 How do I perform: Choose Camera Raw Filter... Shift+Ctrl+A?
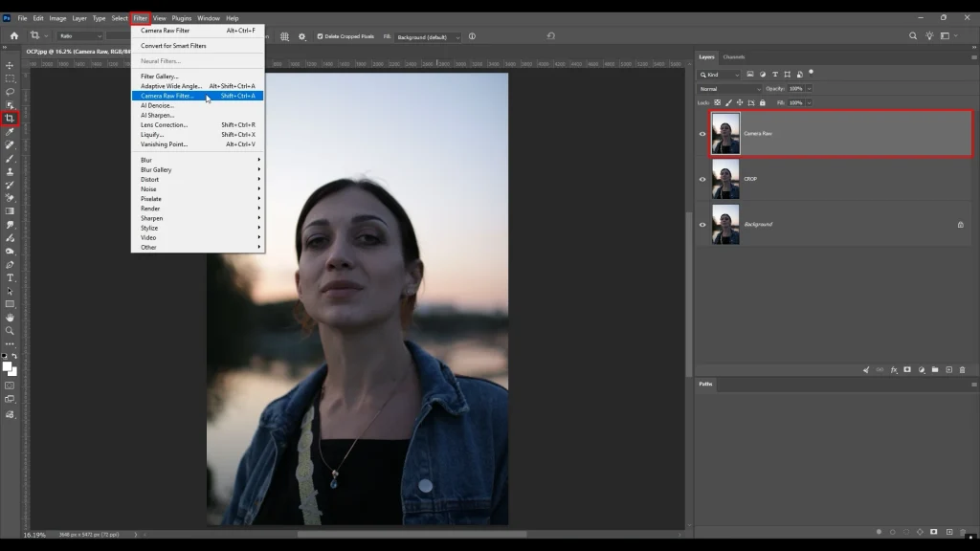point(197,96)
